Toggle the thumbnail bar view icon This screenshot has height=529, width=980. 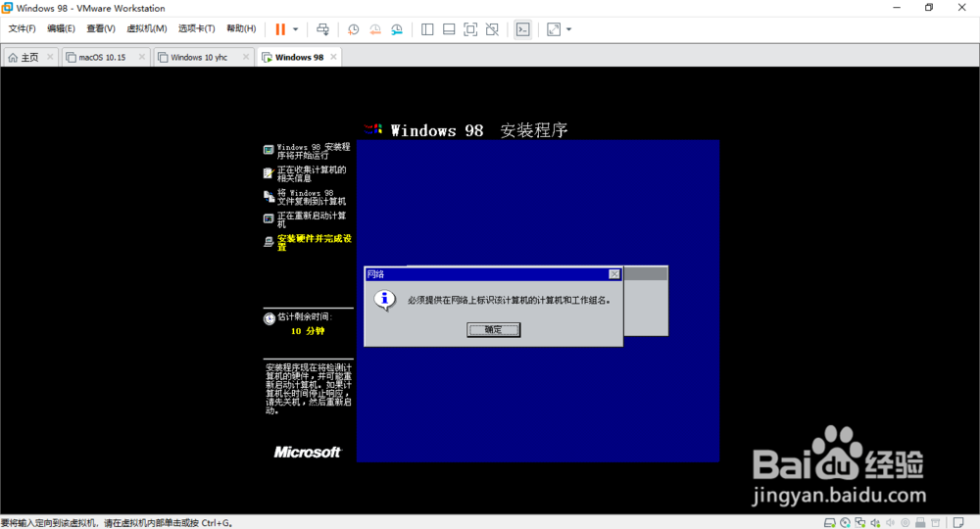(x=449, y=29)
